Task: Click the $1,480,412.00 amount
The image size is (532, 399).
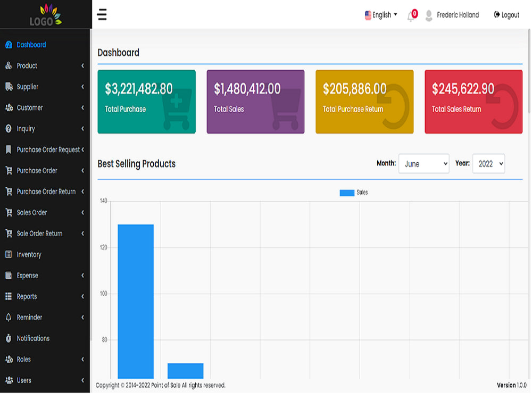Action: coord(247,89)
